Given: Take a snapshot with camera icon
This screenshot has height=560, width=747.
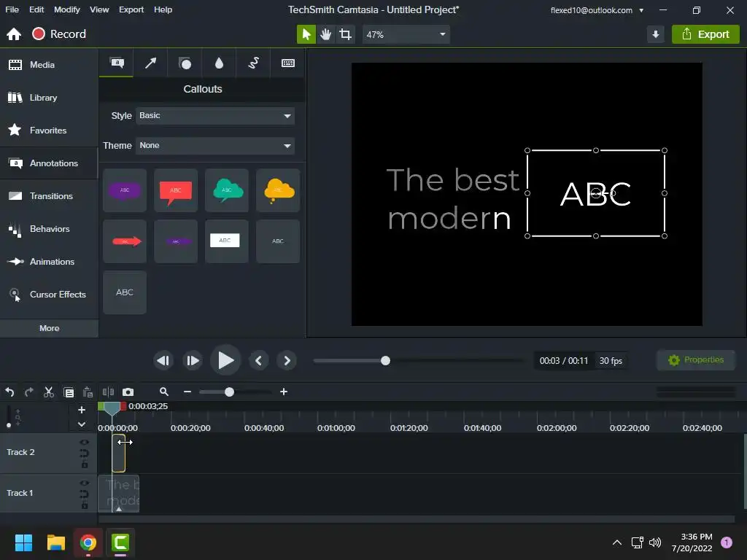Looking at the screenshot, I should click(x=128, y=392).
